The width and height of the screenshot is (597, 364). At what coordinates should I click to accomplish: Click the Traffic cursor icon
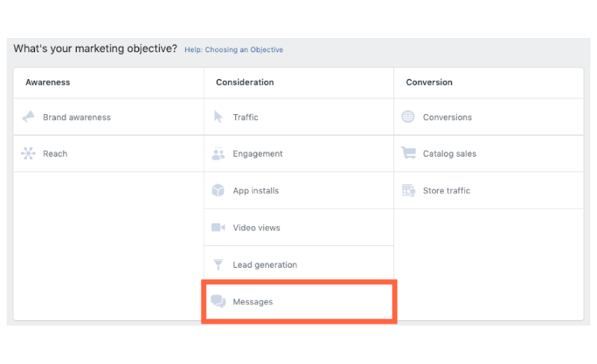point(218,117)
